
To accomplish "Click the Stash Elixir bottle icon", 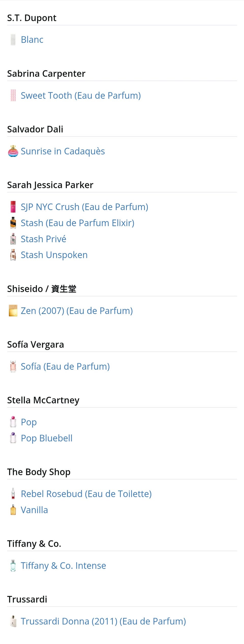I will (x=13, y=223).
